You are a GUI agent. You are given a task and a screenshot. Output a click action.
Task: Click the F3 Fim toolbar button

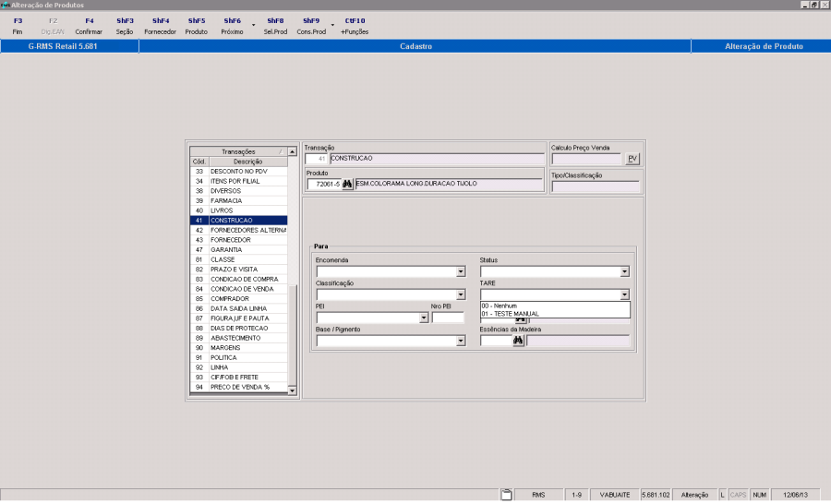(x=18, y=26)
